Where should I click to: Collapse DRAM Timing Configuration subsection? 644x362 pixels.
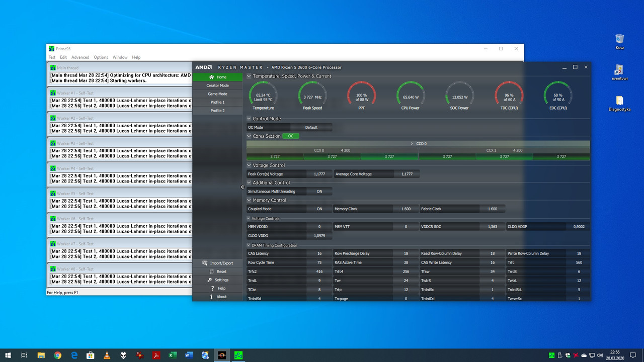[249, 245]
